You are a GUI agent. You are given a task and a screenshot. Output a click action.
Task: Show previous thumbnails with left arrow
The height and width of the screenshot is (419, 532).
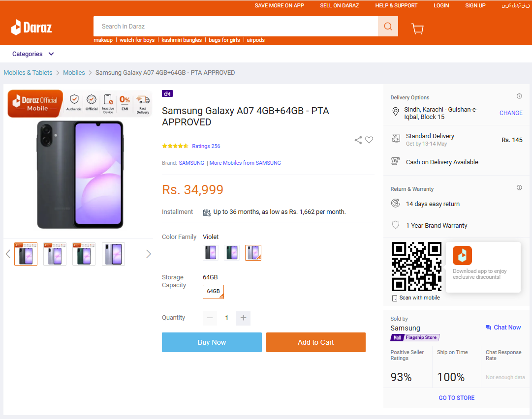(8, 254)
